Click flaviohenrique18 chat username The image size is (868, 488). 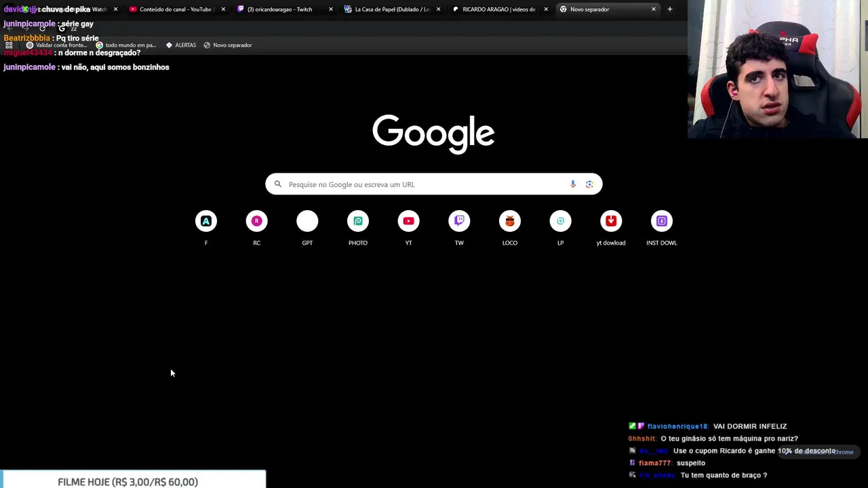677,426
